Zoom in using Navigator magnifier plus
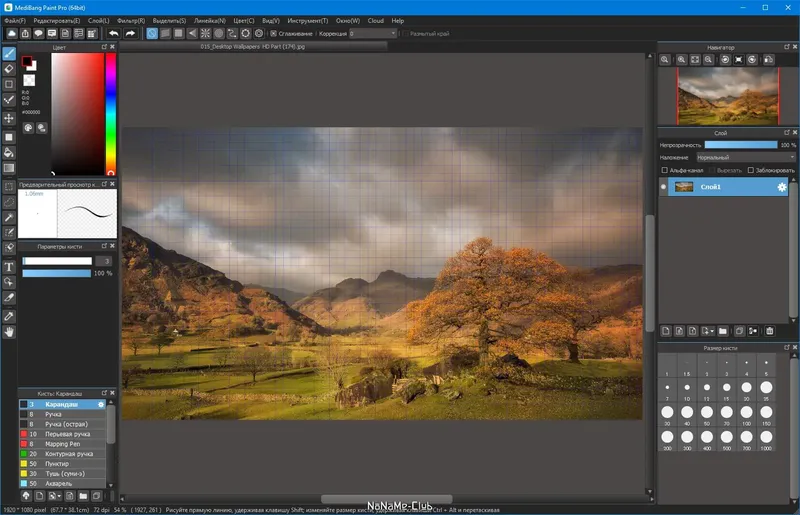Viewport: 800px width, 515px height. (681, 60)
